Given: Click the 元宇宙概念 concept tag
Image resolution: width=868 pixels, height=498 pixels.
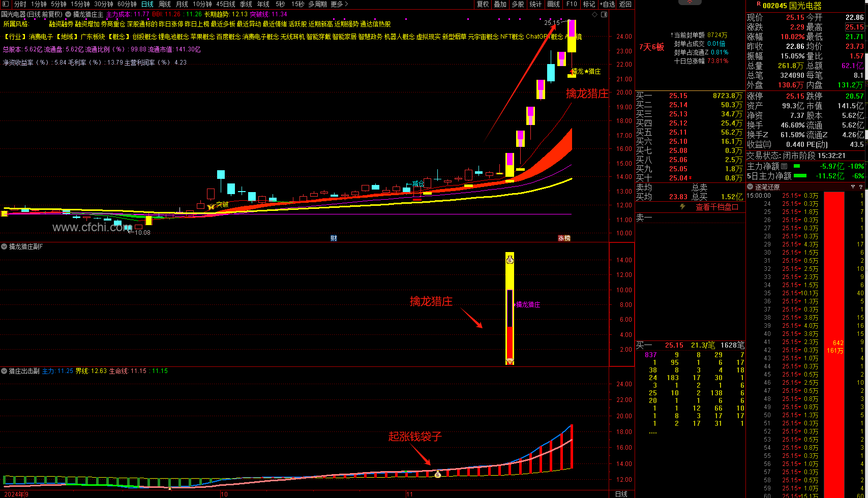Looking at the screenshot, I should click(483, 37).
